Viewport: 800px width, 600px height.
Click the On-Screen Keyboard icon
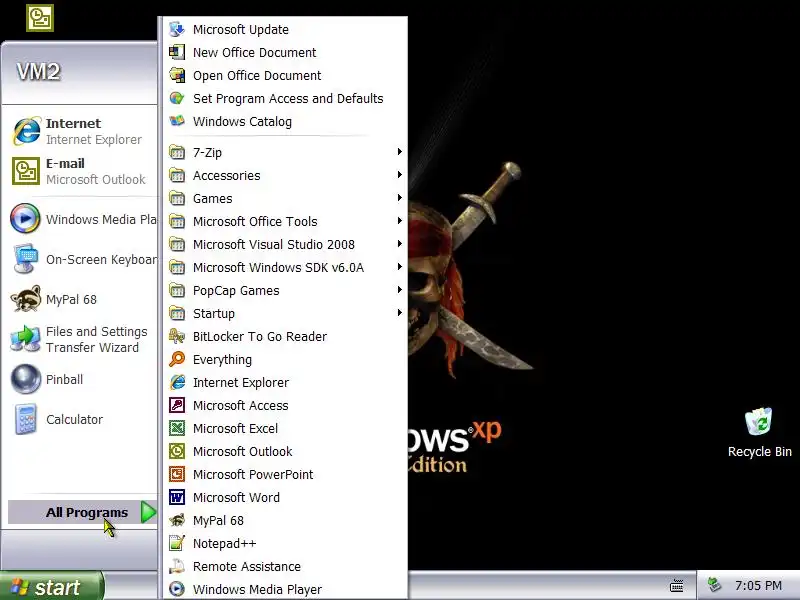(x=26, y=259)
